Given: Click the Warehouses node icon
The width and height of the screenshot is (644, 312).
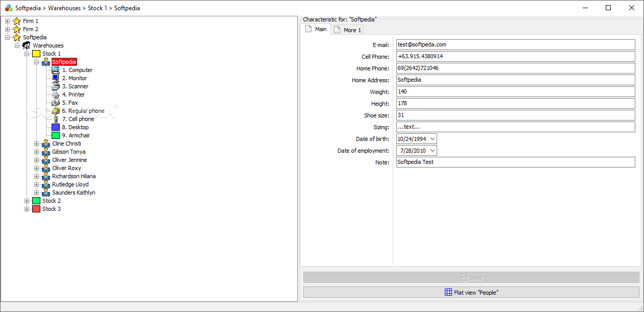Looking at the screenshot, I should pyautogui.click(x=27, y=45).
